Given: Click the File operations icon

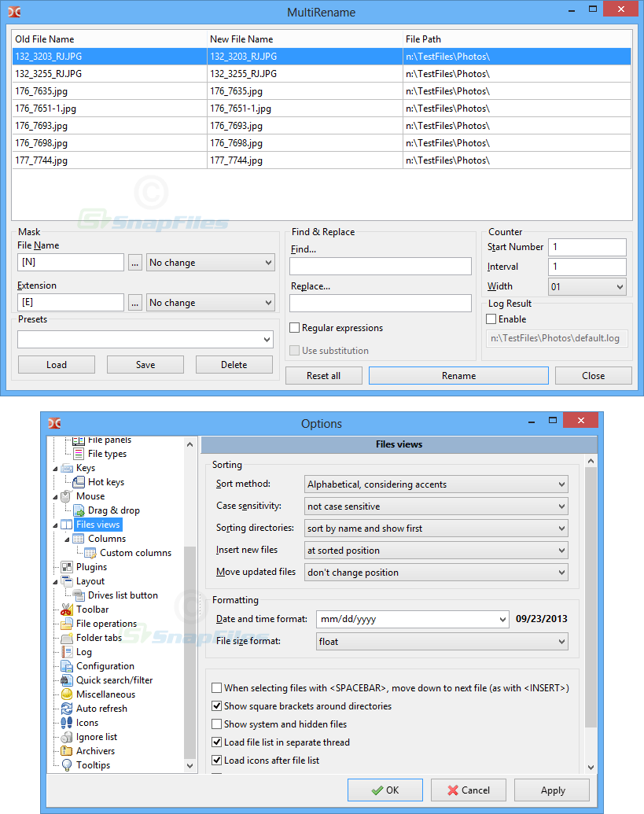Looking at the screenshot, I should pos(66,624).
